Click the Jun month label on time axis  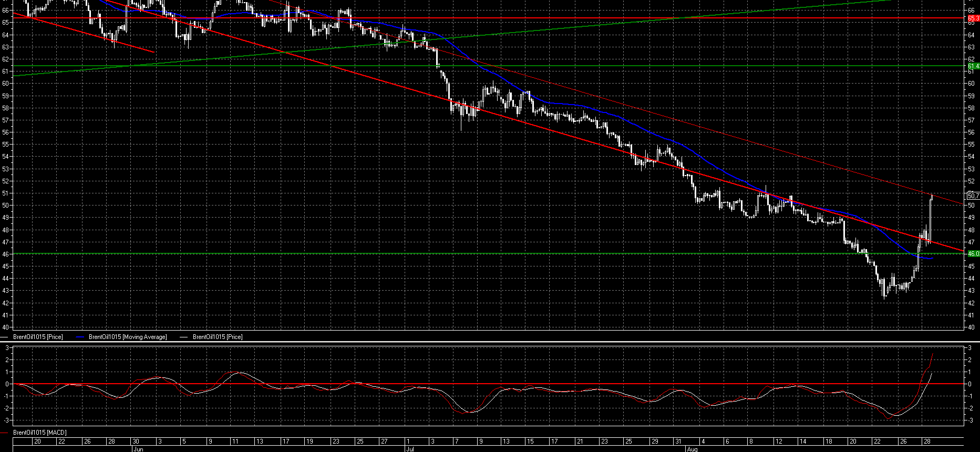point(138,449)
